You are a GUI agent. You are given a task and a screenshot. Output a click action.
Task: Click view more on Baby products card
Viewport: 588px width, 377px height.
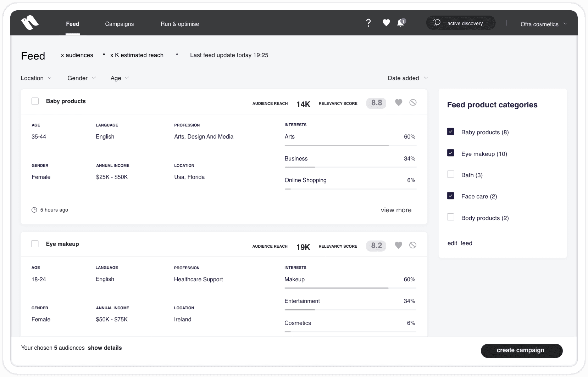coord(396,210)
